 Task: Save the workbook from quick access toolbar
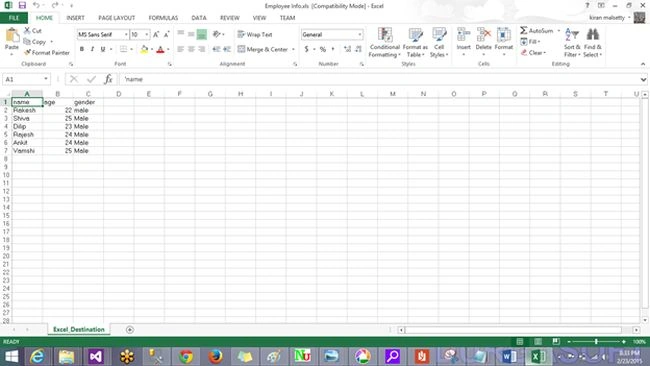coord(22,5)
